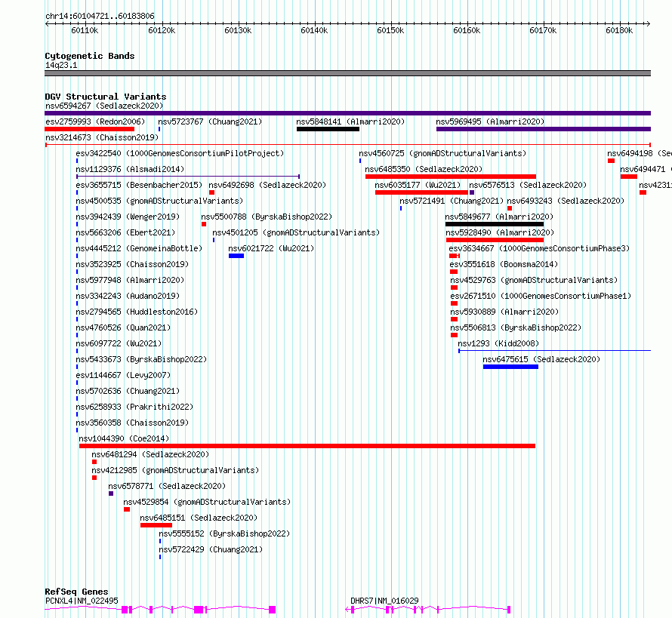Click nsv5663206 (Ebert2021) variant label
Screen dimensions: 672x618
pos(125,232)
